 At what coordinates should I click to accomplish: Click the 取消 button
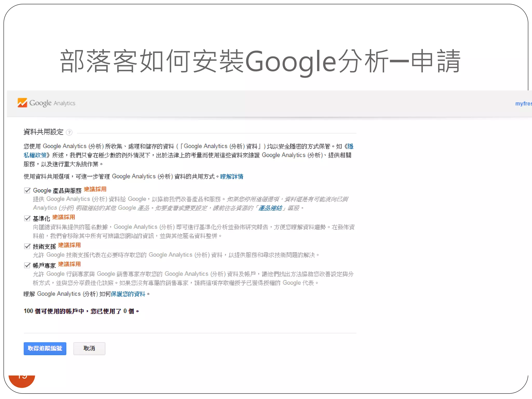(x=89, y=349)
